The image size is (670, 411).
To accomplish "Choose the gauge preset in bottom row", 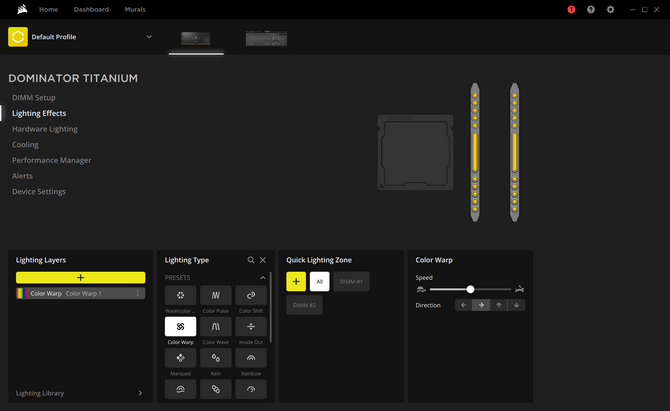I will tap(251, 389).
